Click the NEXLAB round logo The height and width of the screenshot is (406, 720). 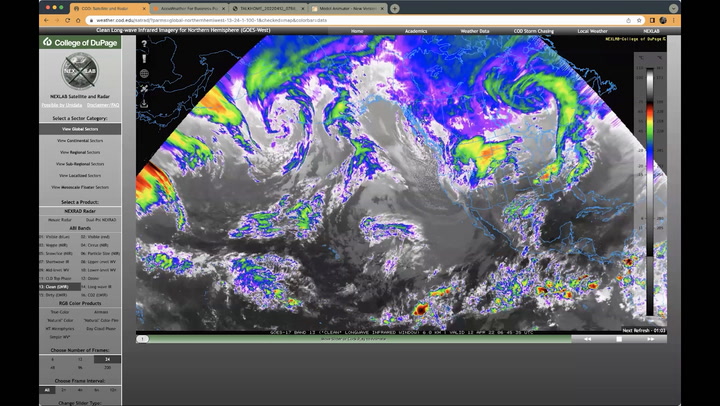79,71
